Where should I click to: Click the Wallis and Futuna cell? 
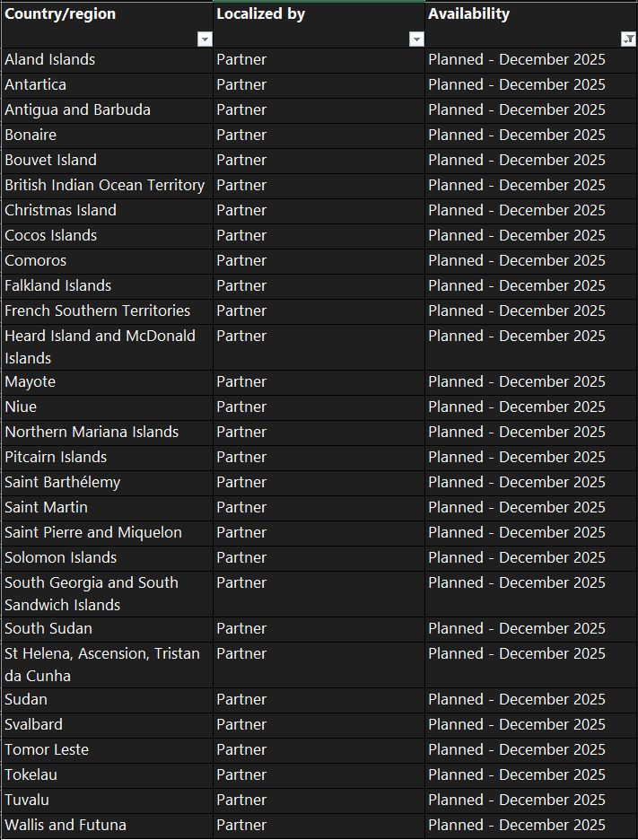(x=66, y=826)
